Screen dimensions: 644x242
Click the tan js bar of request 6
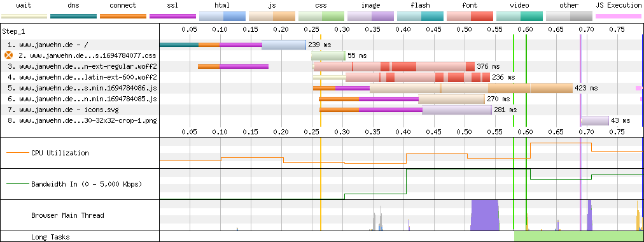pos(451,99)
